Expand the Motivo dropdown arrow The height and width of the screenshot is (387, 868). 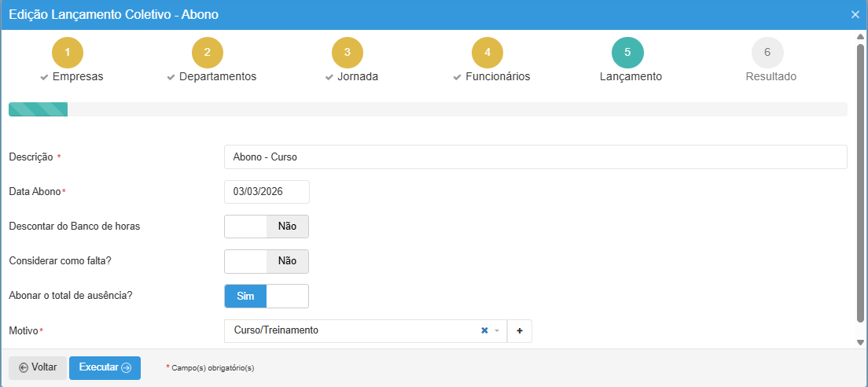click(497, 331)
